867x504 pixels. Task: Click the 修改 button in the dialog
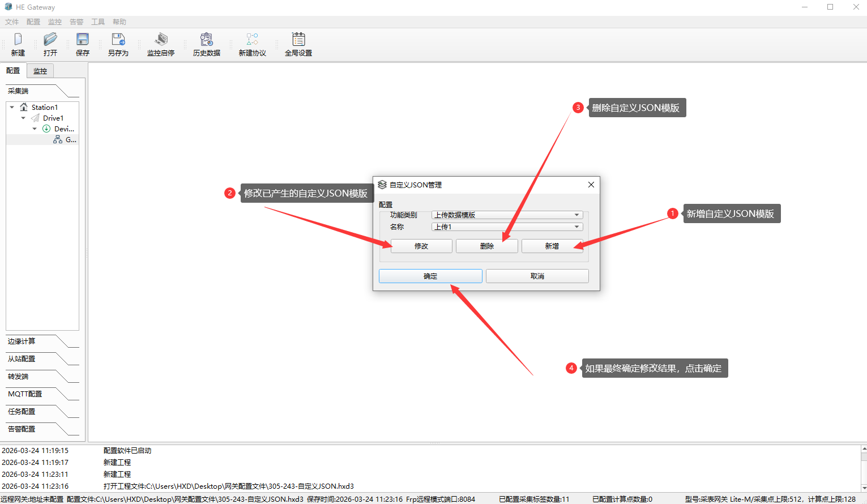(x=421, y=246)
